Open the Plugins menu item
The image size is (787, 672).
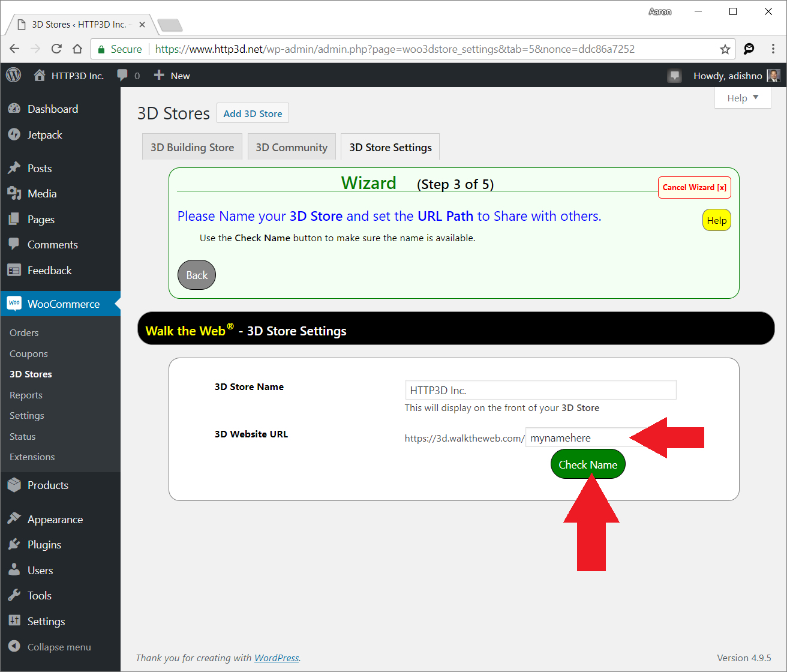point(44,545)
